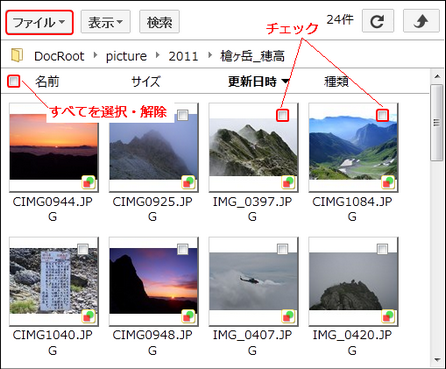Expand the arrow after picture in breadcrumb
The image size is (446, 369).
click(x=158, y=55)
